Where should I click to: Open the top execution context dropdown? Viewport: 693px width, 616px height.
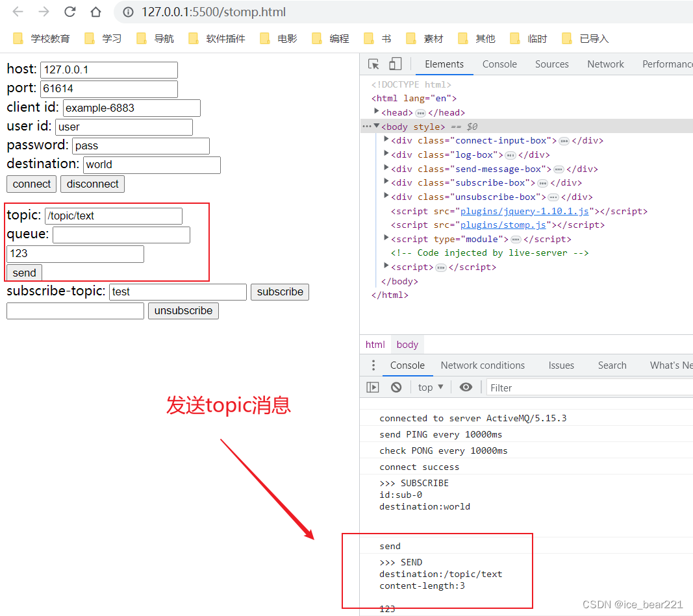(430, 387)
